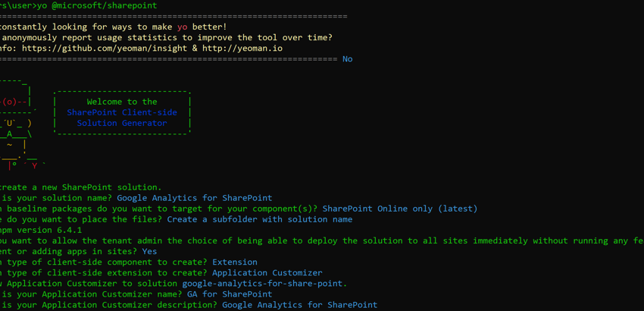Click the 'Application Customizer' extension type answer

(x=267, y=273)
